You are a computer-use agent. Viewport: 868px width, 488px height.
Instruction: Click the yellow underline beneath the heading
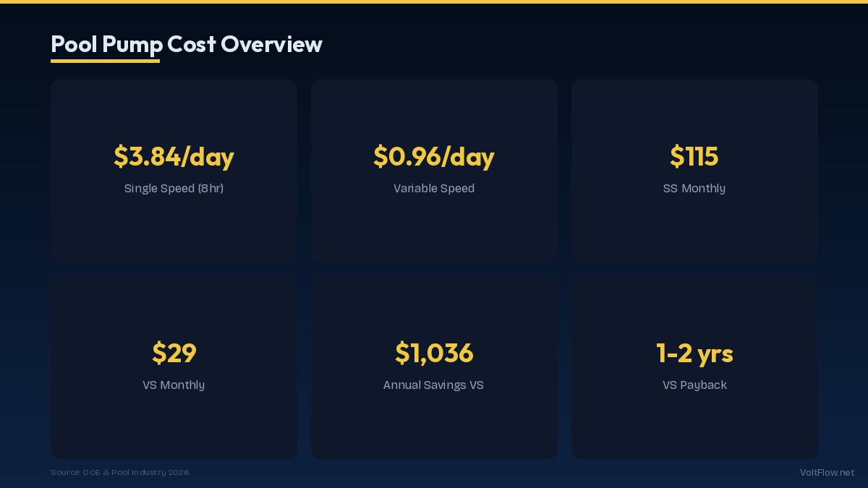tap(105, 61)
